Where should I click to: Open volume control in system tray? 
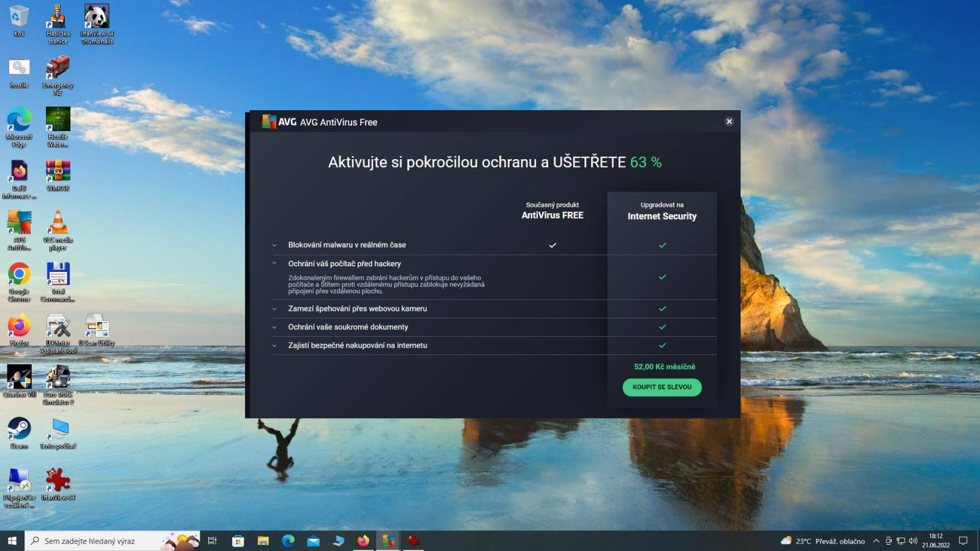click(x=913, y=541)
